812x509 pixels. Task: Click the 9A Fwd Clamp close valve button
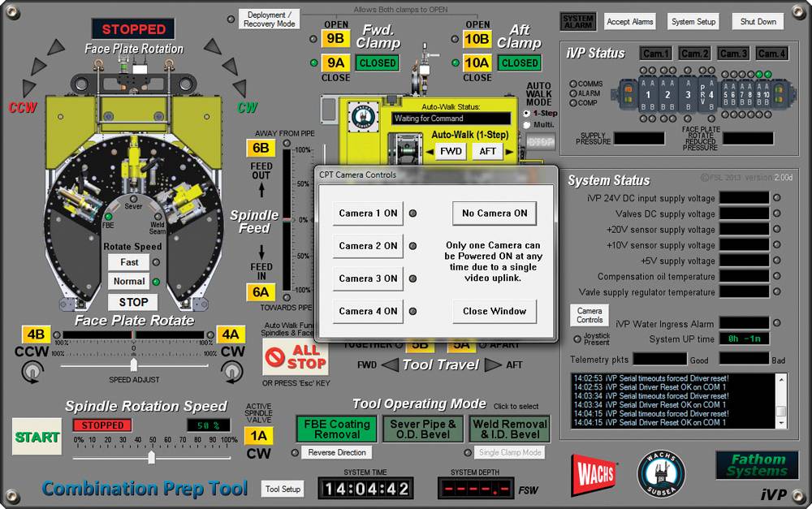pos(335,63)
